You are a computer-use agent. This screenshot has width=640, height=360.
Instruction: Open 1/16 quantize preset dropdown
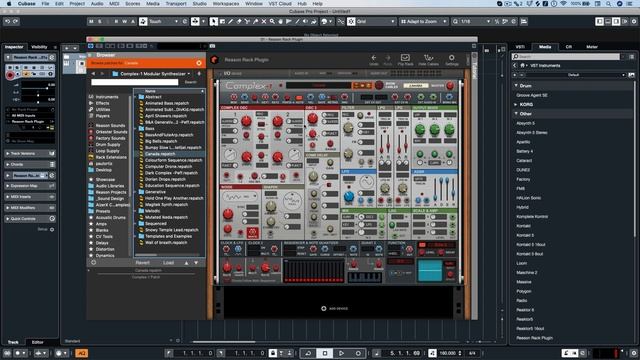pos(475,21)
